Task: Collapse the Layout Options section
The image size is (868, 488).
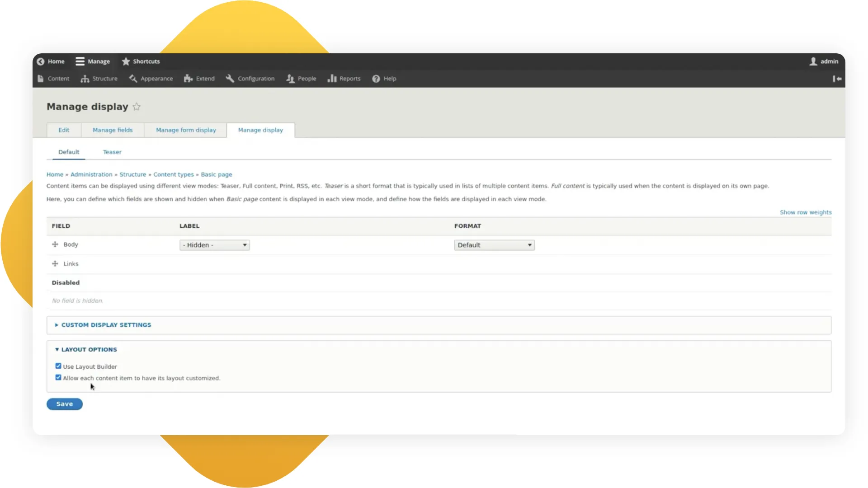Action: 89,350
